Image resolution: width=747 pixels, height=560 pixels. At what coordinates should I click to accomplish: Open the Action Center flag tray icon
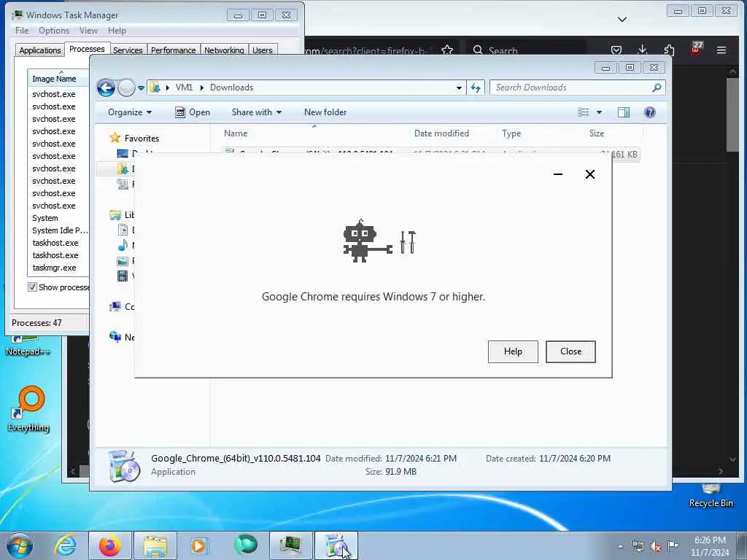tap(673, 545)
